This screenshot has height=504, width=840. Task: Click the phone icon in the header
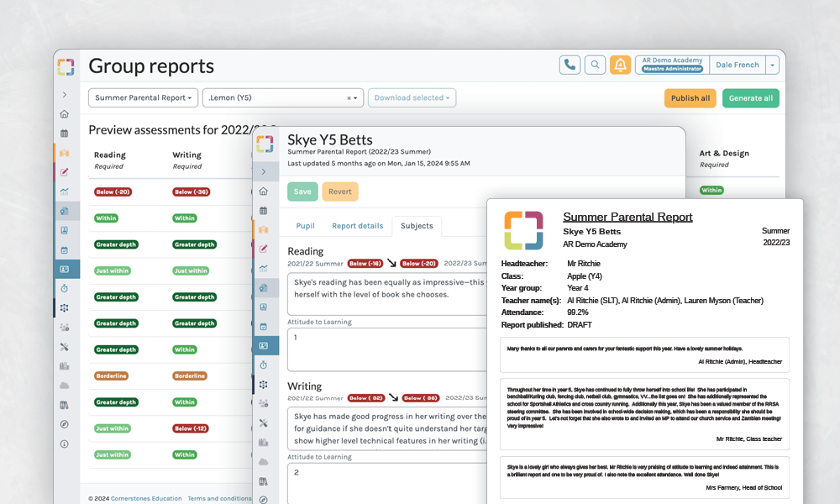point(570,65)
